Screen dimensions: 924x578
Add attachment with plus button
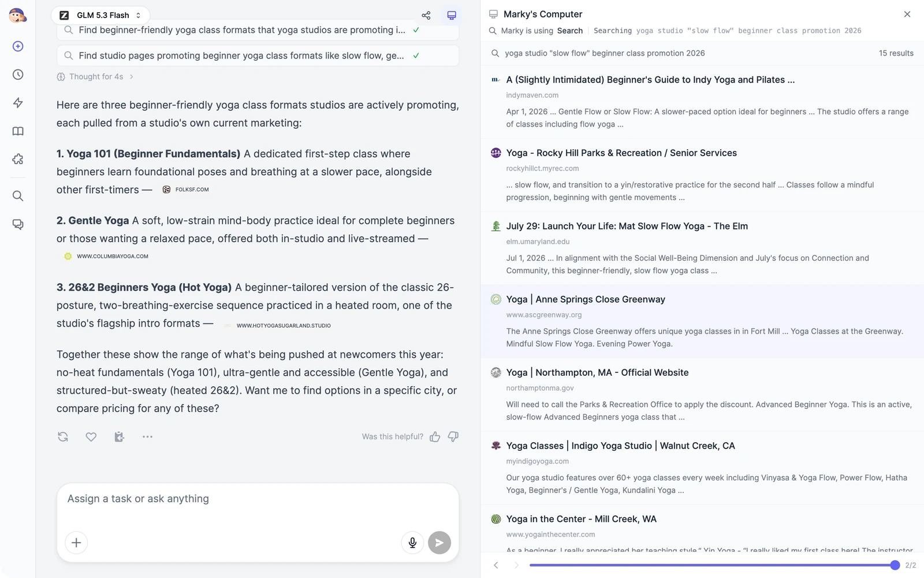pos(76,543)
